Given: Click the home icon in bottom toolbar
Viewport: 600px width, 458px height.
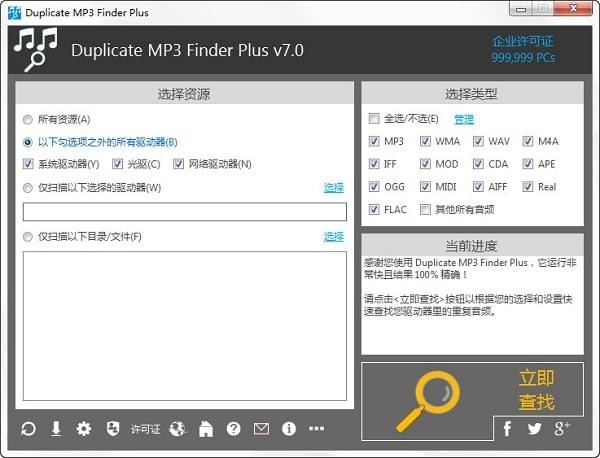Looking at the screenshot, I should coord(206,429).
